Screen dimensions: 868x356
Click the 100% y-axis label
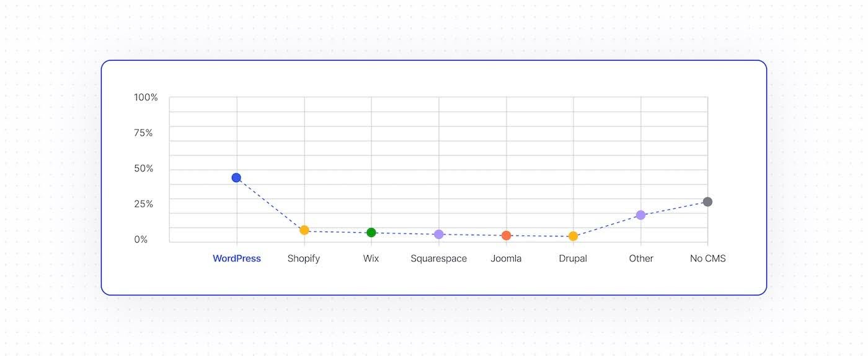(146, 98)
